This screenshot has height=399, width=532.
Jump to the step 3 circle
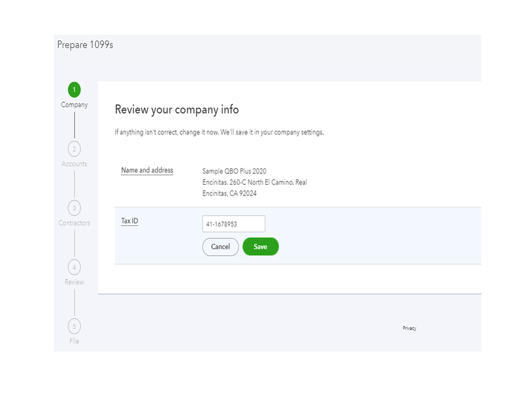pyautogui.click(x=74, y=208)
